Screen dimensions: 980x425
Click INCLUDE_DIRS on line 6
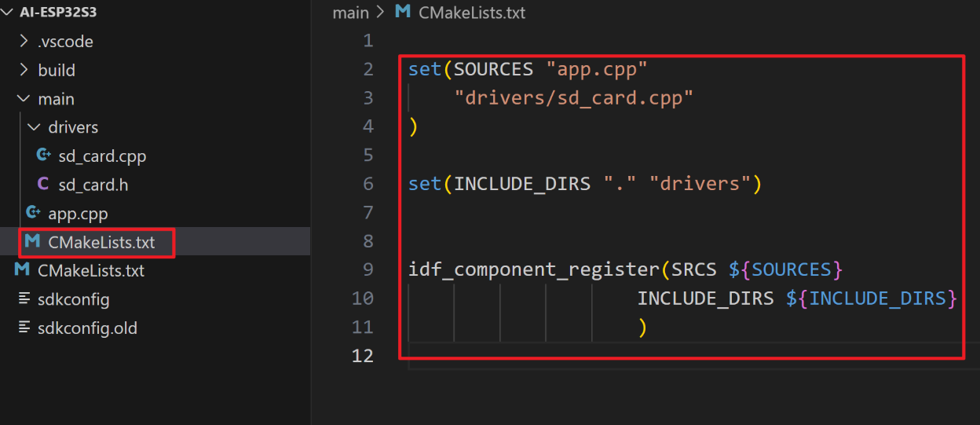click(x=522, y=184)
